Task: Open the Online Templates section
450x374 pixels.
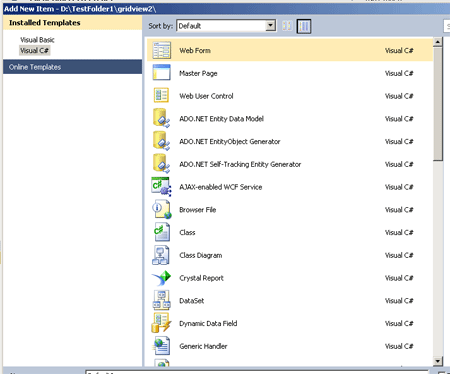Action: [x=72, y=67]
